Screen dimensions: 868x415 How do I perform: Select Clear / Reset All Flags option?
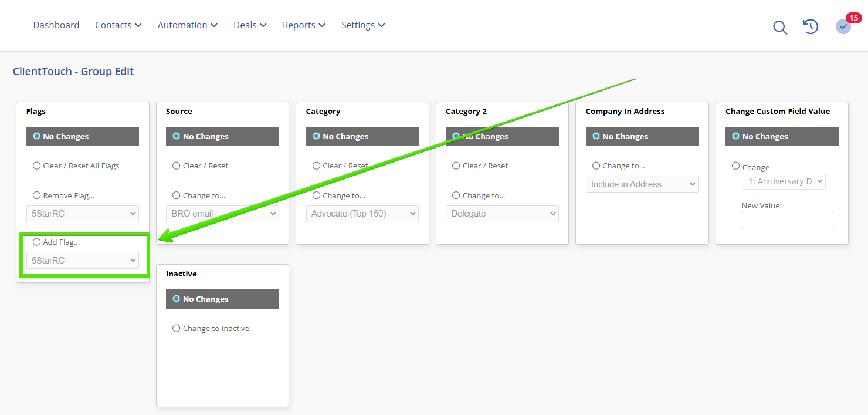(37, 166)
